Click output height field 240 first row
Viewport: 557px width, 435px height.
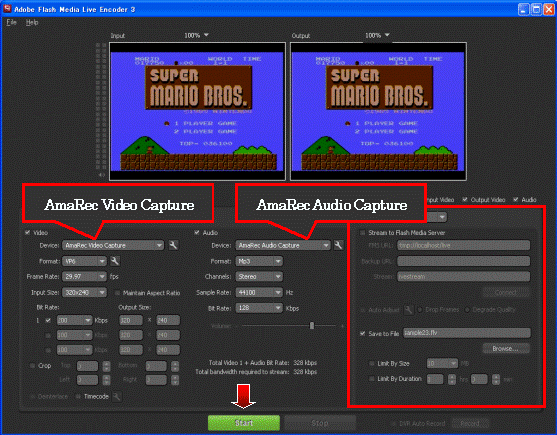168,320
